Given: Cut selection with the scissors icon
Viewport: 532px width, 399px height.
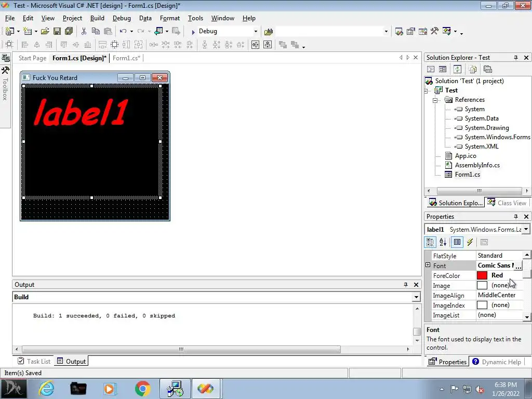Looking at the screenshot, I should tap(84, 31).
